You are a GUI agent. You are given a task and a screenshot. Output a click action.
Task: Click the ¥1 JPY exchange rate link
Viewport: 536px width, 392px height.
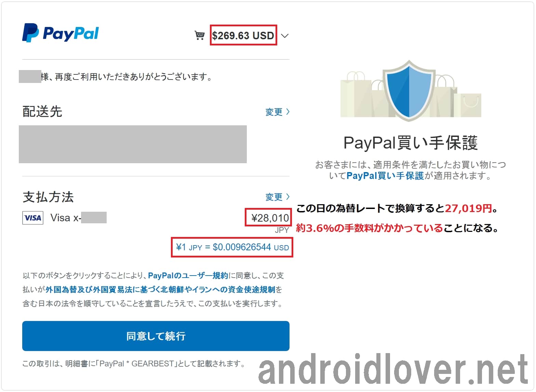point(232,247)
